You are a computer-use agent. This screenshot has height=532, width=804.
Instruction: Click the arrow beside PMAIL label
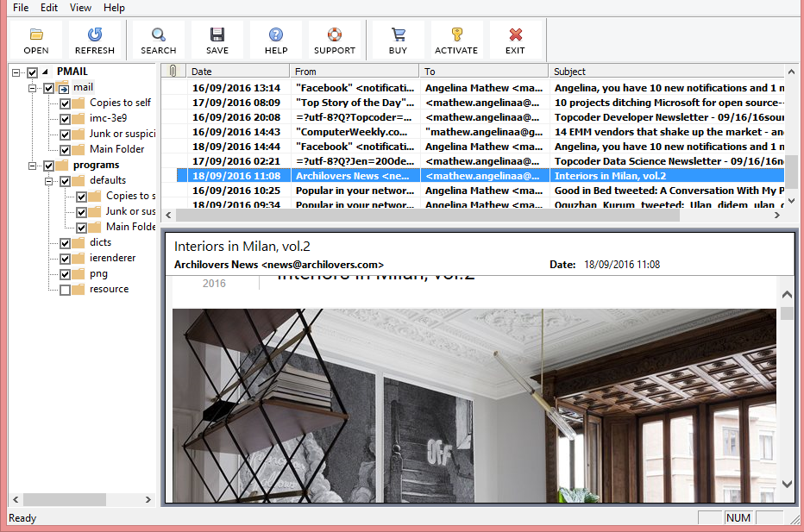[45, 72]
